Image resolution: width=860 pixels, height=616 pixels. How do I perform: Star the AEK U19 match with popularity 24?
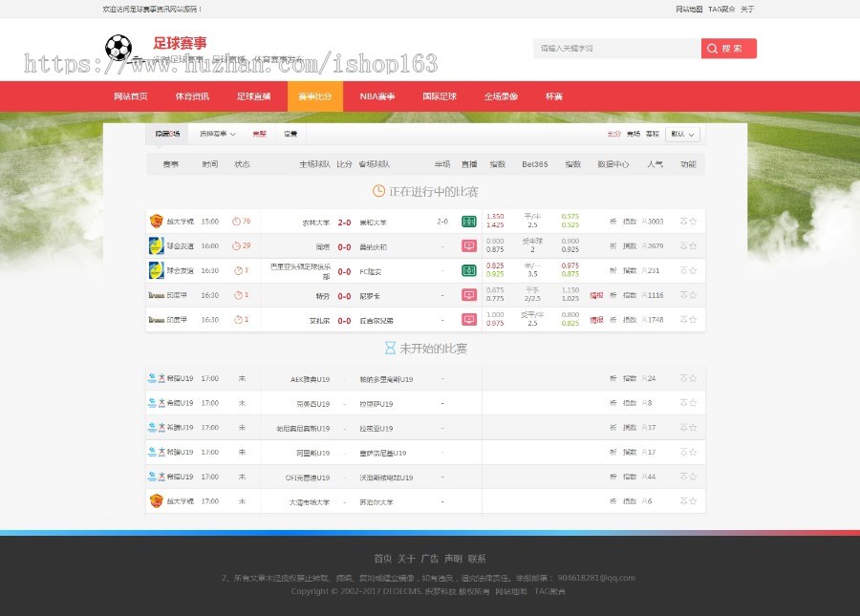693,378
